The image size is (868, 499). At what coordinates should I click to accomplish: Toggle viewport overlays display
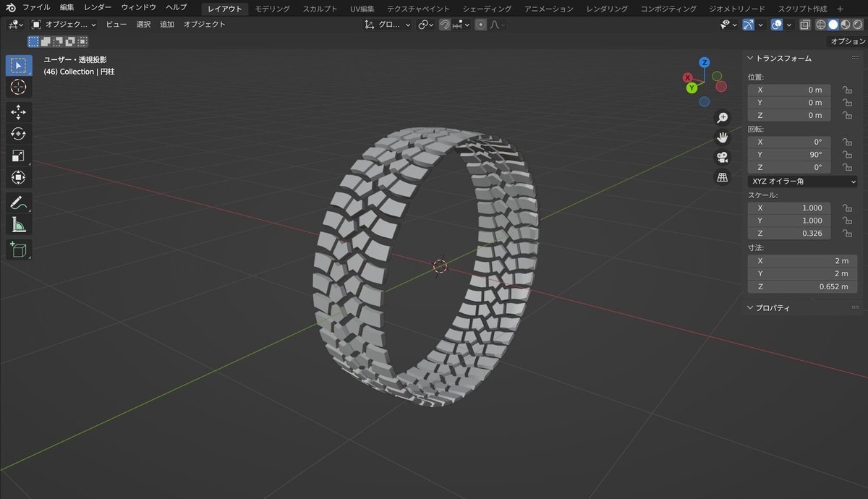click(x=777, y=25)
